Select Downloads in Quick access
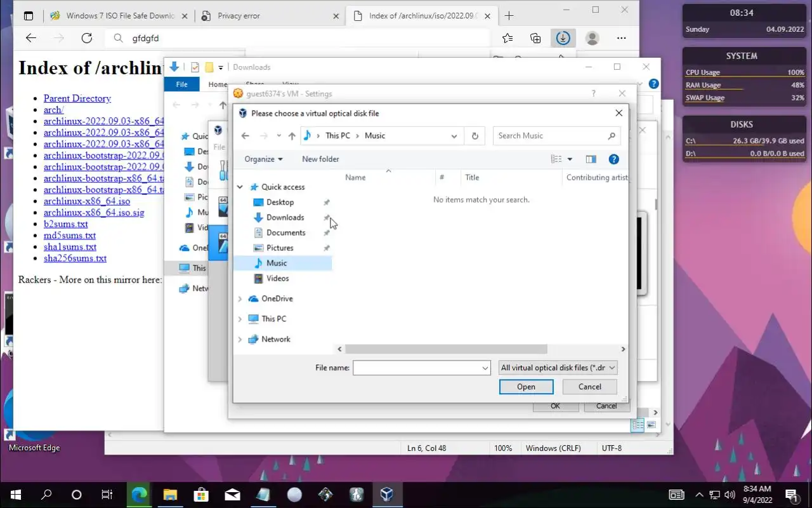Screen dimensions: 812x508 [x=285, y=218]
